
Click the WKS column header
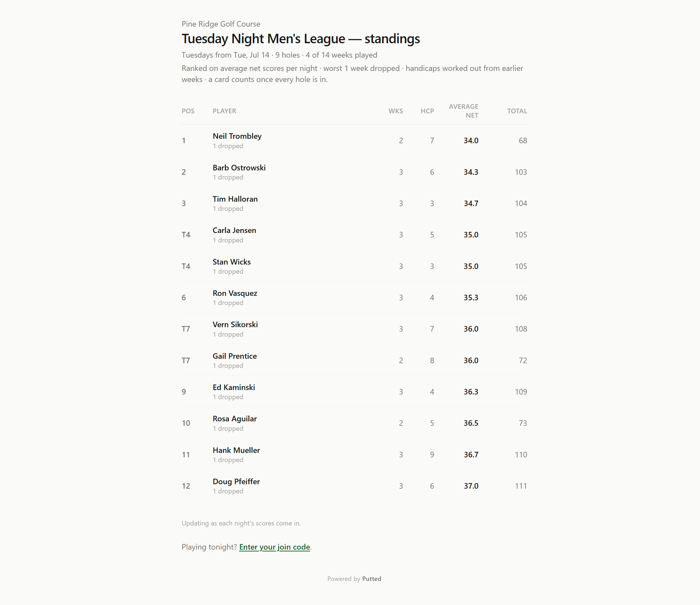(396, 111)
